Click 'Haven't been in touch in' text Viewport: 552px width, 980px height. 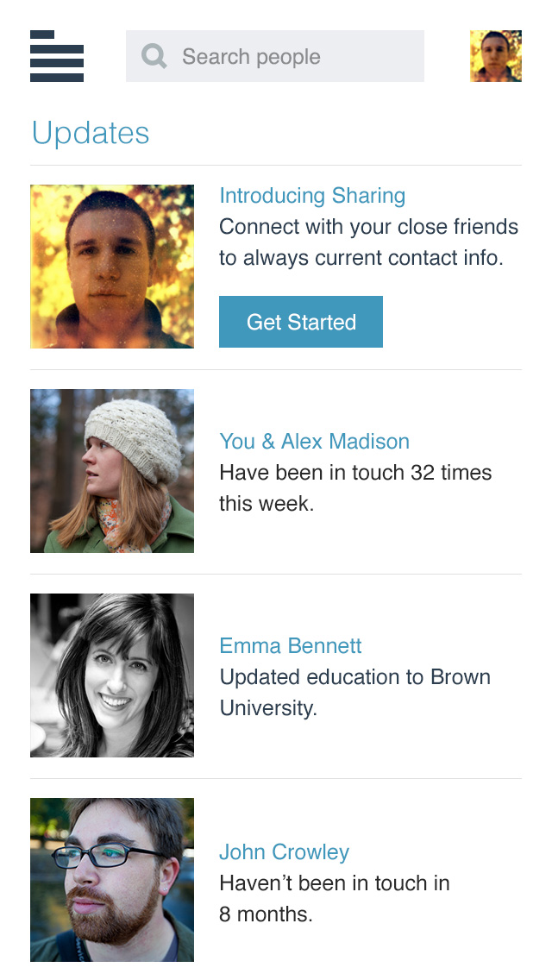335,883
